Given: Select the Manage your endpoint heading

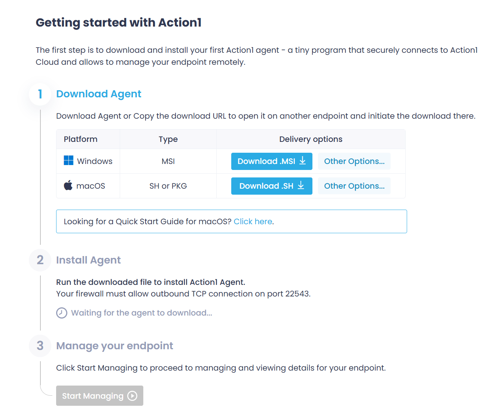Looking at the screenshot, I should pos(114,346).
